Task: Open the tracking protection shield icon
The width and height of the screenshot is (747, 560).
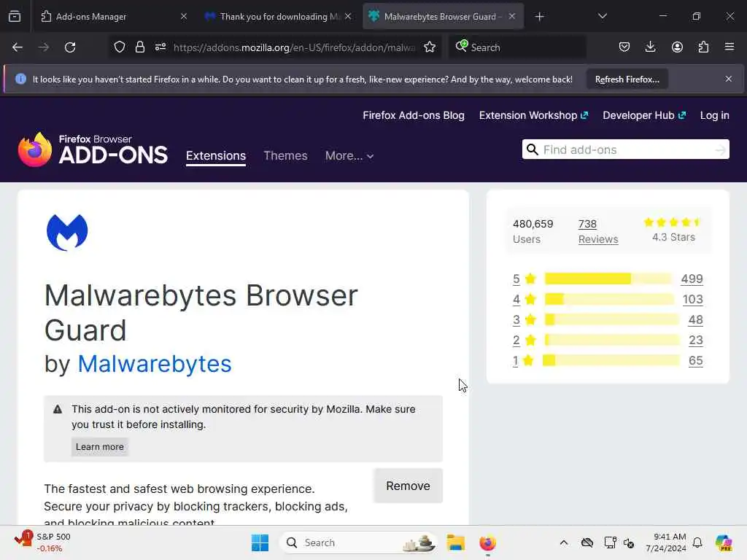Action: [x=120, y=47]
